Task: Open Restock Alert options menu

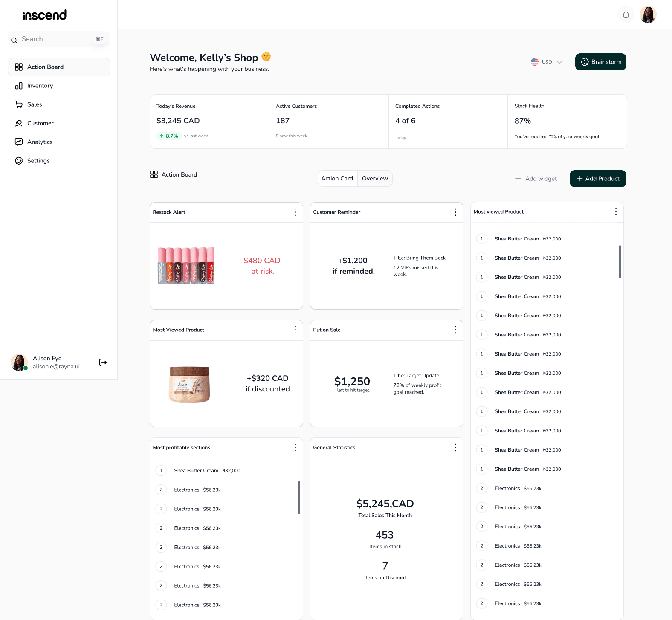Action: [295, 212]
